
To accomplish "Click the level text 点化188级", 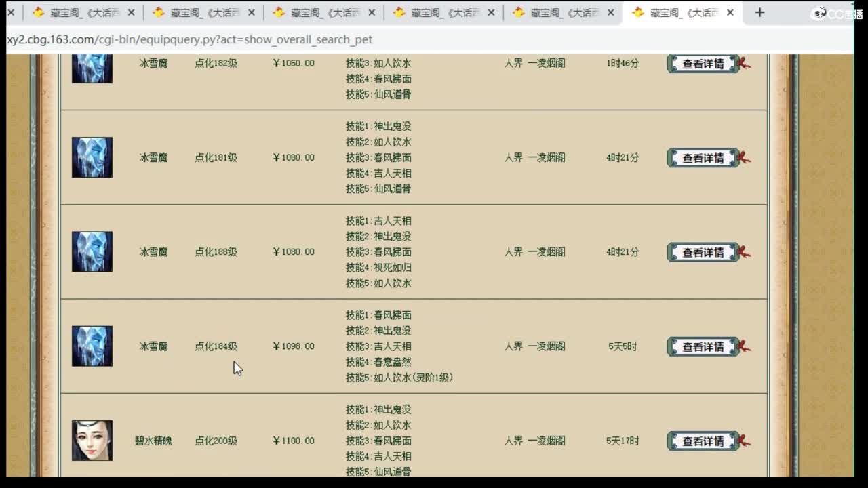I will click(x=216, y=251).
